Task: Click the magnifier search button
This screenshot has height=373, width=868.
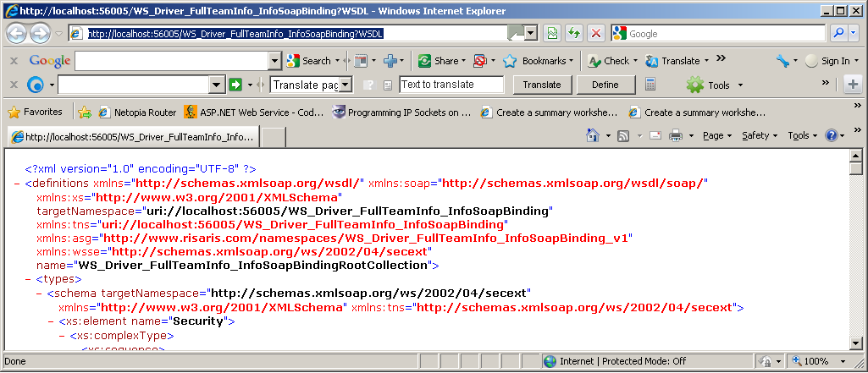Action: coord(838,34)
